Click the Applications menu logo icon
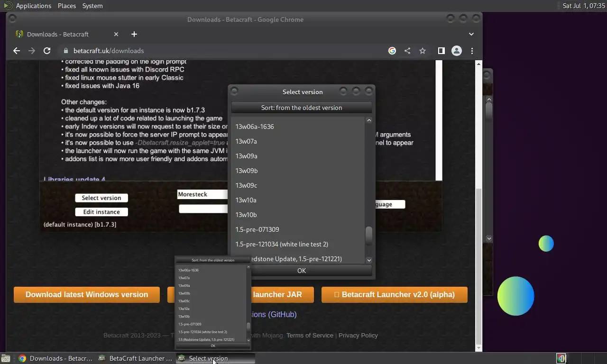The image size is (607, 364). click(x=8, y=6)
